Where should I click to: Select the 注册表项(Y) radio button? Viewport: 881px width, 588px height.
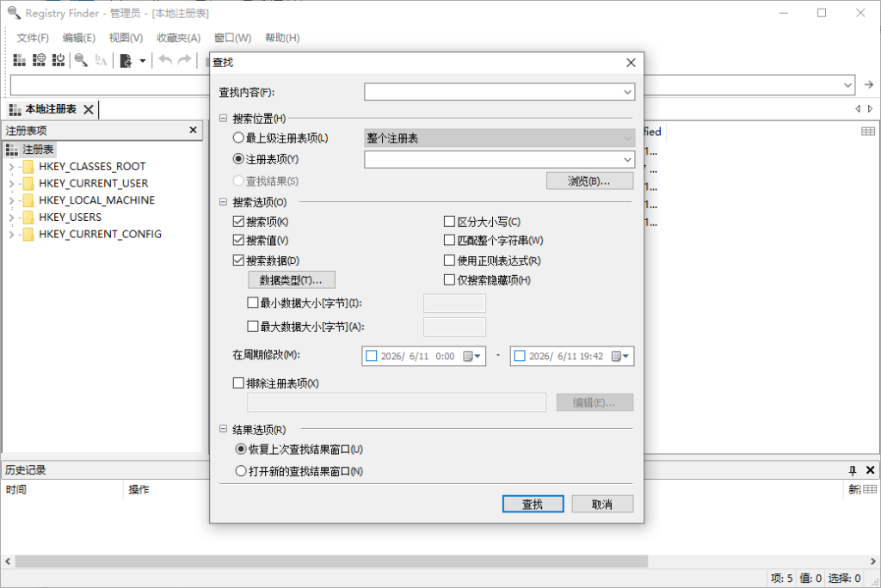tap(238, 159)
